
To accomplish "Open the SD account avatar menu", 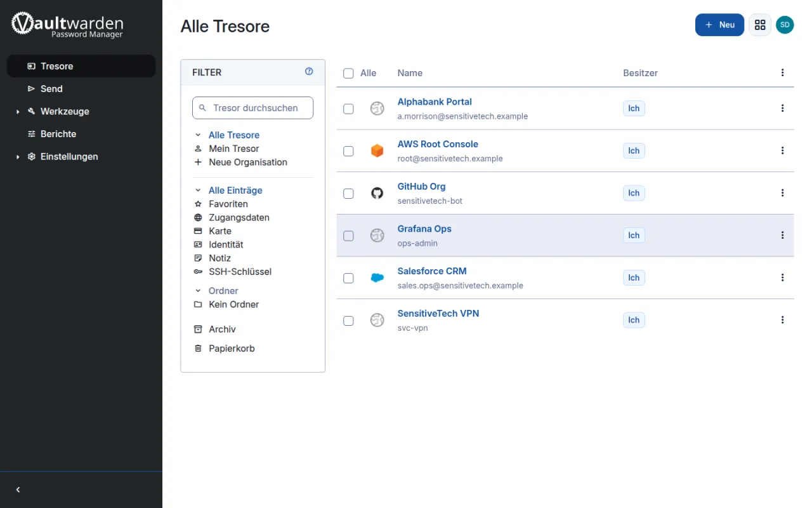I will pos(785,25).
